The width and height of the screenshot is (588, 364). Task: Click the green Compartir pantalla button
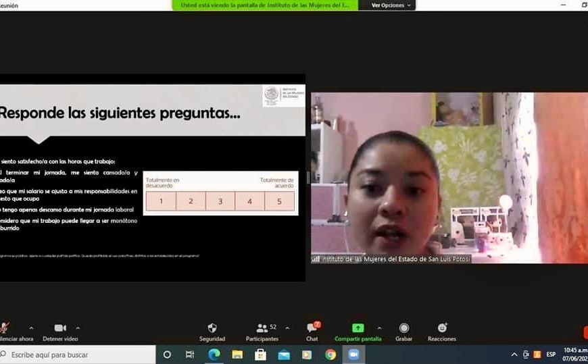coord(358,331)
